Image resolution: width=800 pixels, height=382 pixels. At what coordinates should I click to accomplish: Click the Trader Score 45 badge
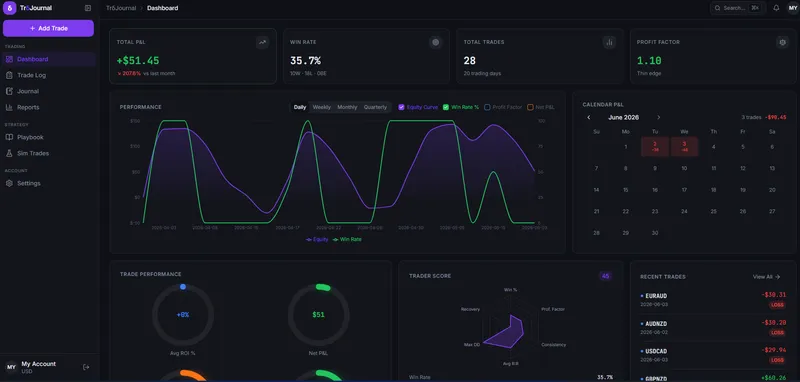pyautogui.click(x=605, y=276)
